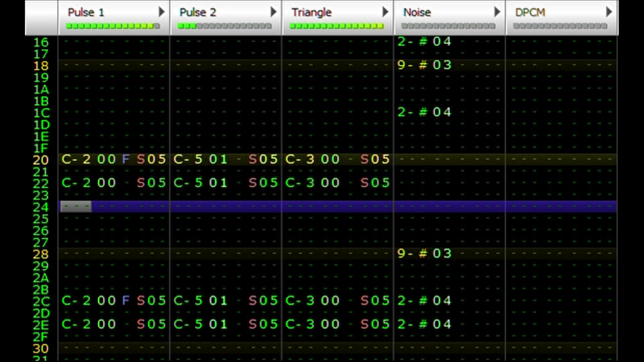The width and height of the screenshot is (644, 362).
Task: Select Triangle note C-3 on row 22
Action: pyautogui.click(x=300, y=182)
